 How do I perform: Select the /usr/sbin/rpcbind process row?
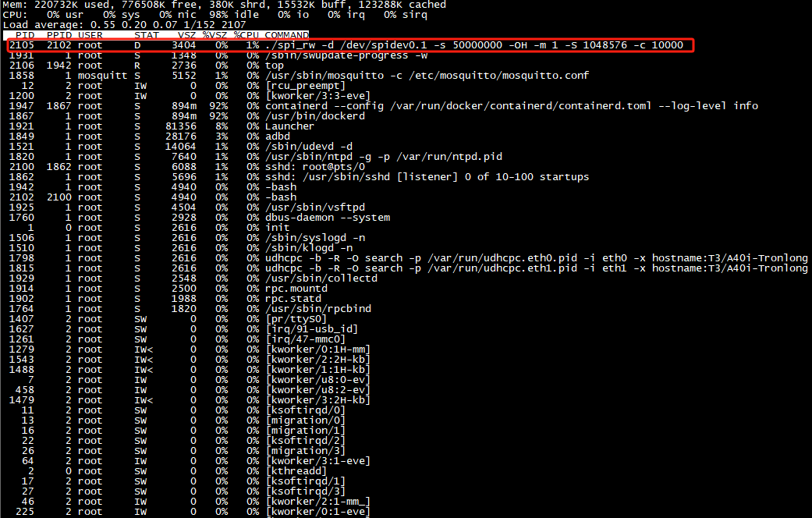tap(318, 309)
